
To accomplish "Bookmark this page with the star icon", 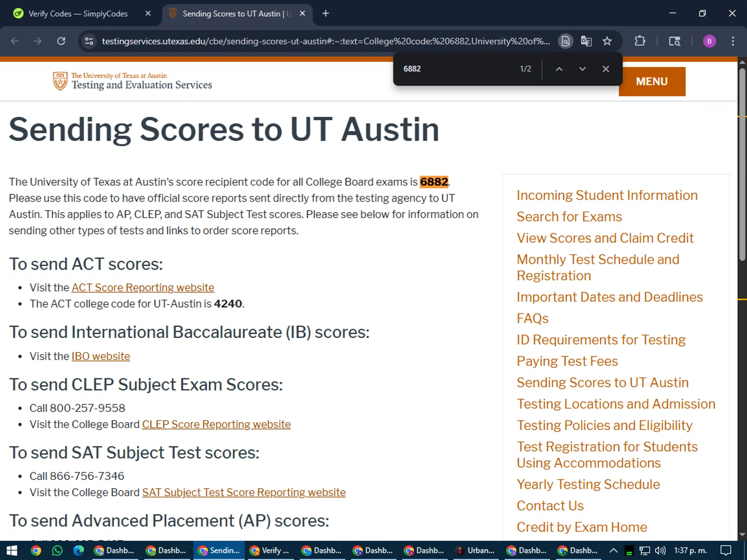I will point(607,41).
